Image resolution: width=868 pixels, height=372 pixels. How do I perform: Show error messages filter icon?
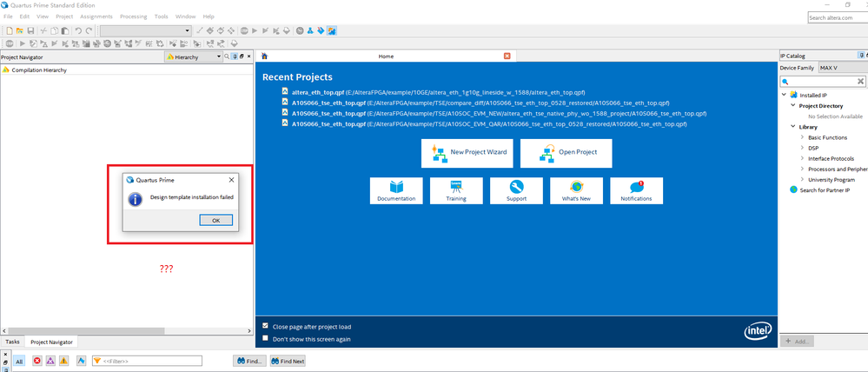tap(37, 361)
